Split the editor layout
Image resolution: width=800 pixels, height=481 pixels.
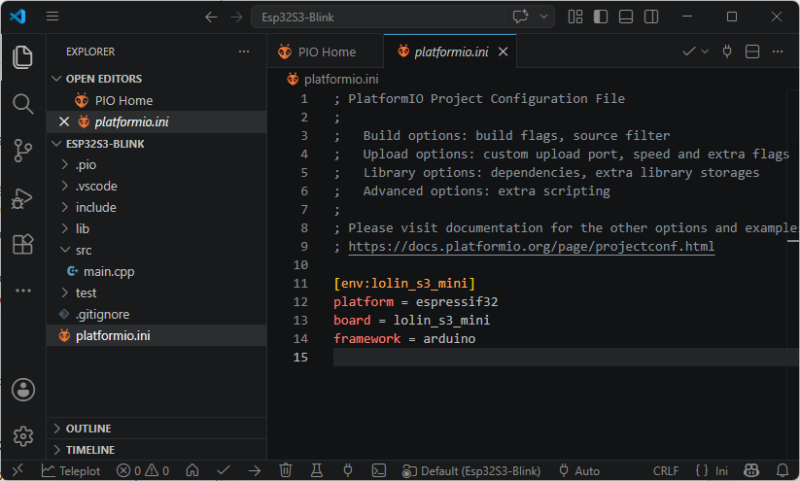click(x=753, y=52)
